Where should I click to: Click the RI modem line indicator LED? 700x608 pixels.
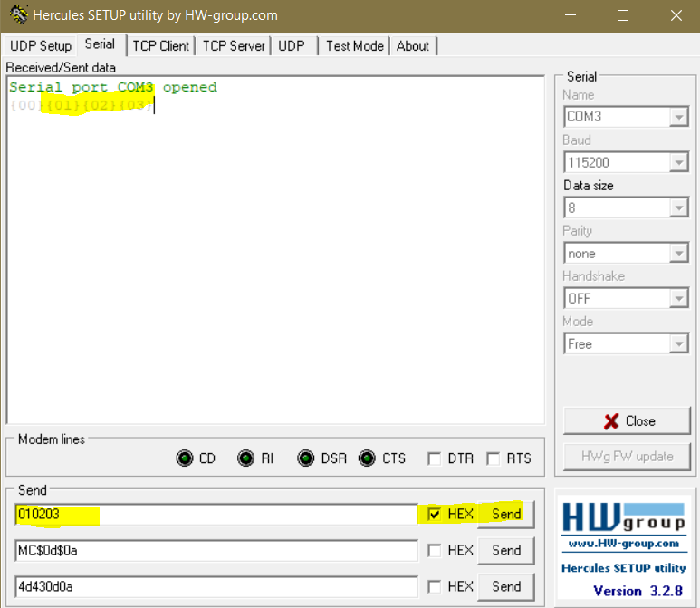[x=245, y=458]
